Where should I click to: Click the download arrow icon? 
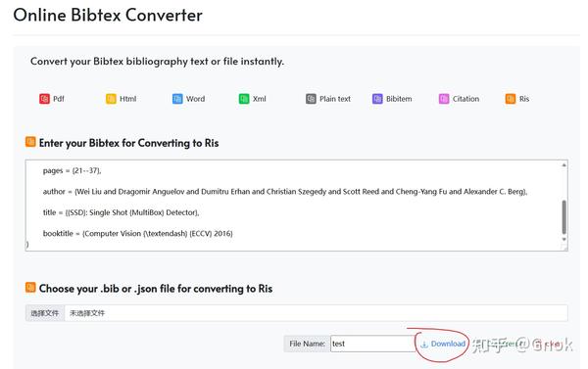pyautogui.click(x=424, y=345)
